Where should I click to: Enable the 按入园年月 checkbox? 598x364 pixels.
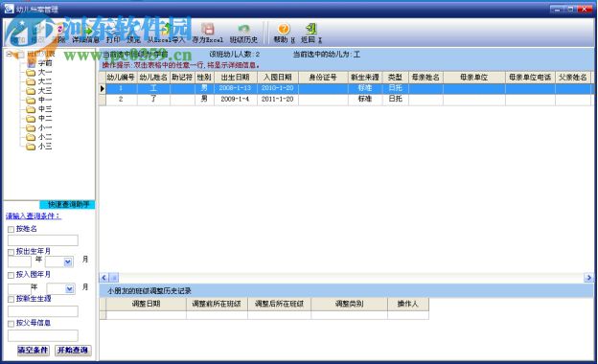(11, 275)
